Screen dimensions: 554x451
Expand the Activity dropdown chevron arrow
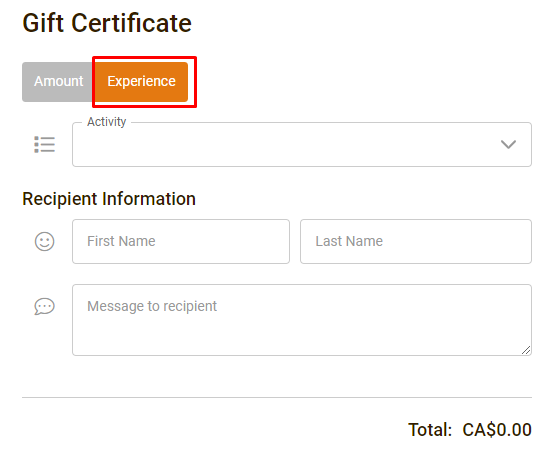point(508,144)
